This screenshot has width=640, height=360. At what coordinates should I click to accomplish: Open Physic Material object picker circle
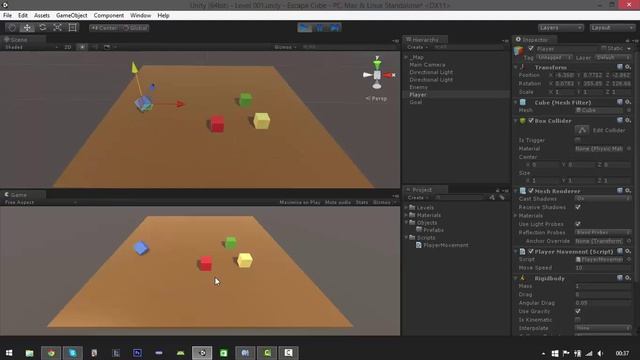629,149
